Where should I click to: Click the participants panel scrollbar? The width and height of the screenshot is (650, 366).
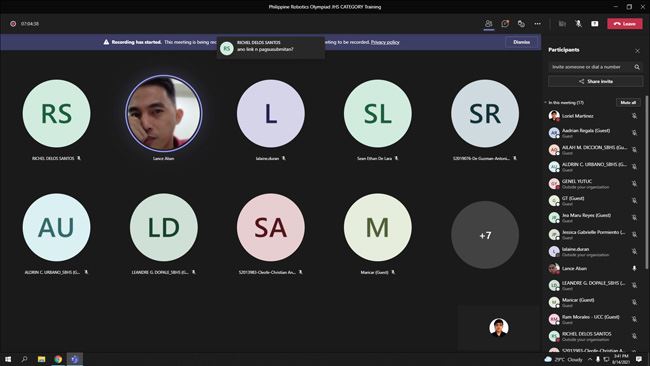(647, 182)
